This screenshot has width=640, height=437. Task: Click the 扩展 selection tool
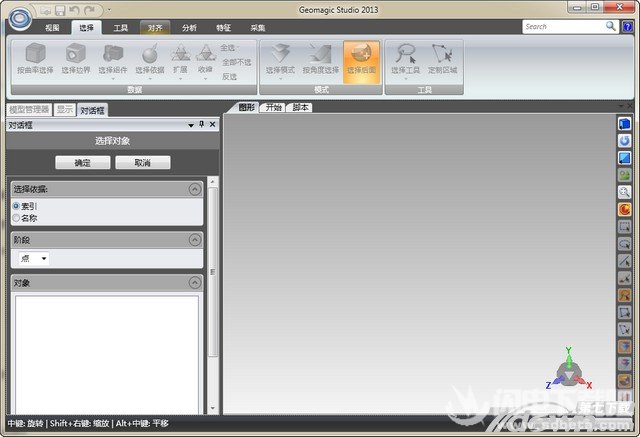point(180,59)
